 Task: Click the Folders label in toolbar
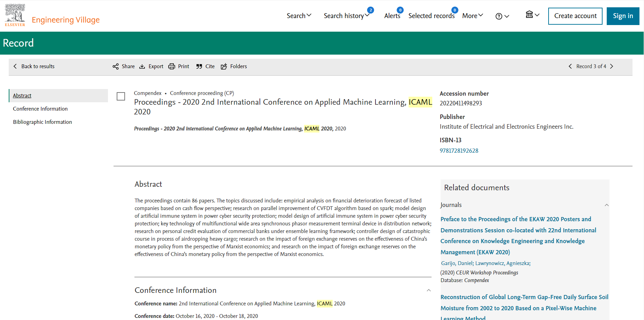[x=239, y=66]
